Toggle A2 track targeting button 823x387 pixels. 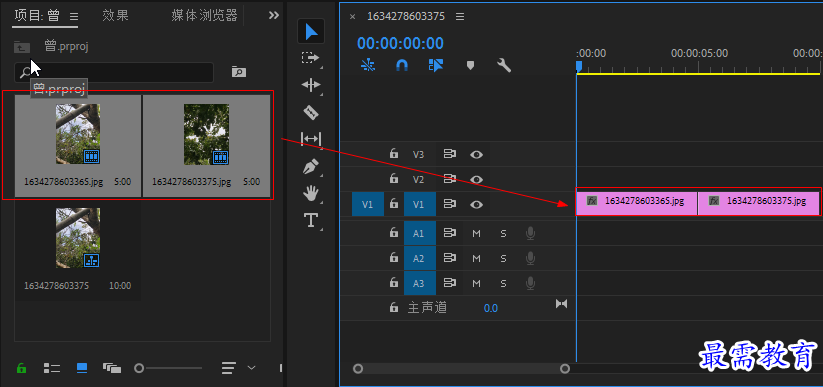(420, 258)
